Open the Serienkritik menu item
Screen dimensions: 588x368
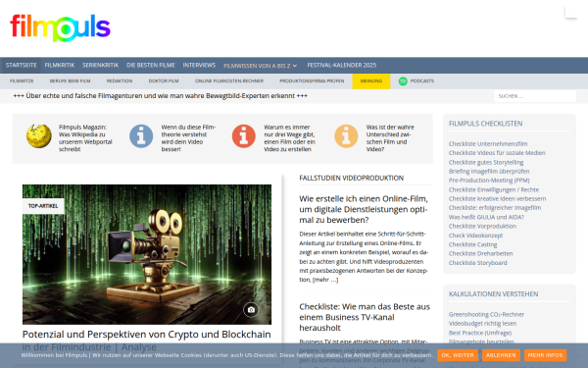(x=101, y=66)
